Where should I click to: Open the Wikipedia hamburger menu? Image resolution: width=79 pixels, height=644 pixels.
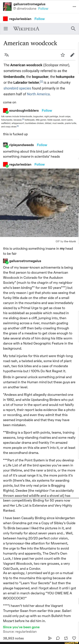tap(6, 28)
